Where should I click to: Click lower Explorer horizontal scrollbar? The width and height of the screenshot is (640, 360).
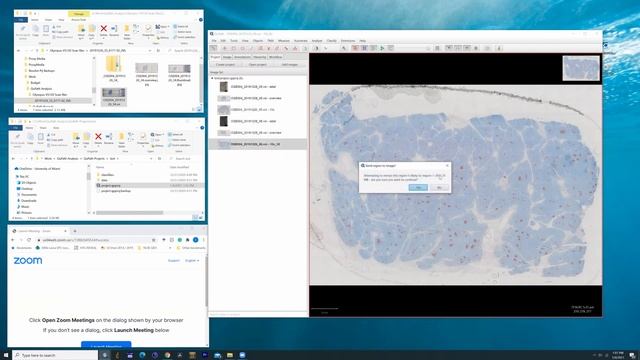pos(129,213)
